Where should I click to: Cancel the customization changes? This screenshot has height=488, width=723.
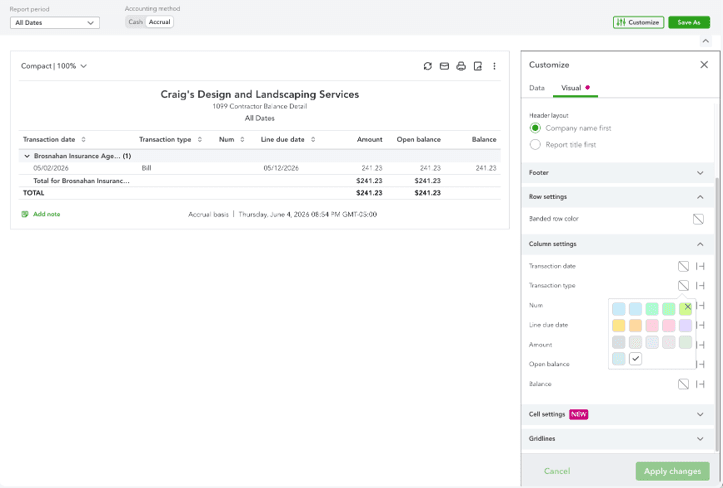[557, 471]
